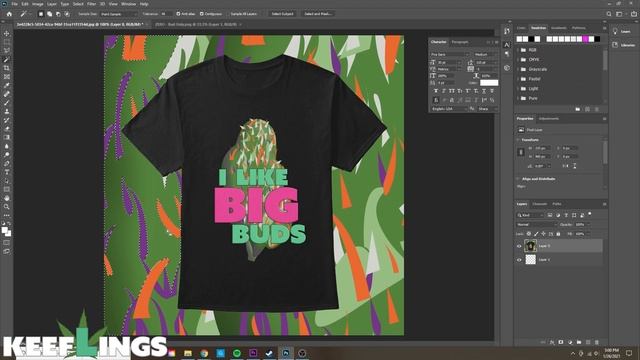Select the Lasso tool
This screenshot has width=640, height=360.
coord(7,51)
